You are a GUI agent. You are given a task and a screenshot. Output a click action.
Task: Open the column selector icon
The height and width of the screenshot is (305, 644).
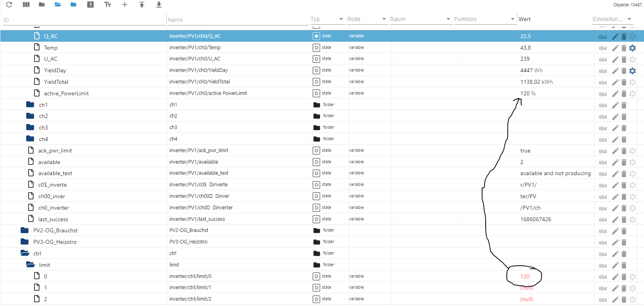click(26, 5)
